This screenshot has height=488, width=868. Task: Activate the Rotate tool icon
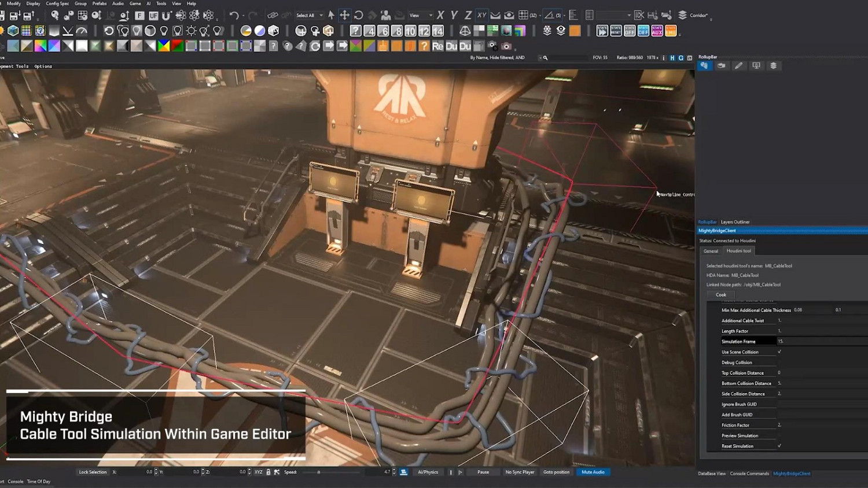pyautogui.click(x=359, y=16)
